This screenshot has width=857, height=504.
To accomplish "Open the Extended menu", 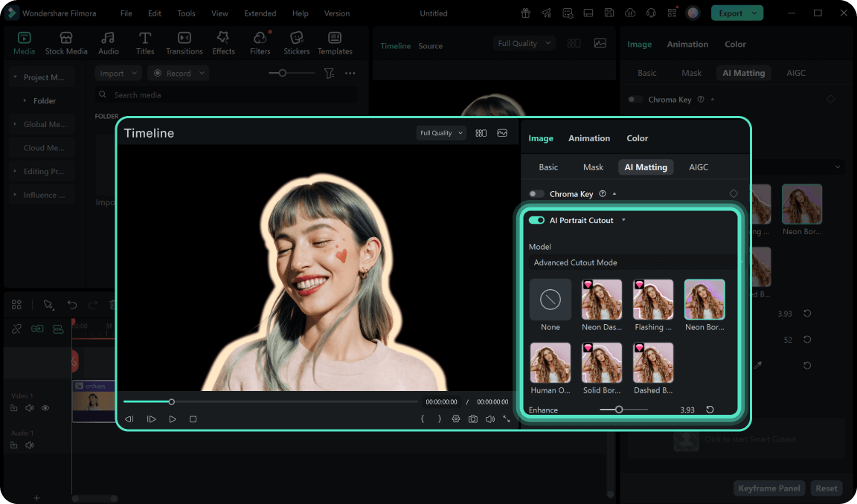I will 260,13.
